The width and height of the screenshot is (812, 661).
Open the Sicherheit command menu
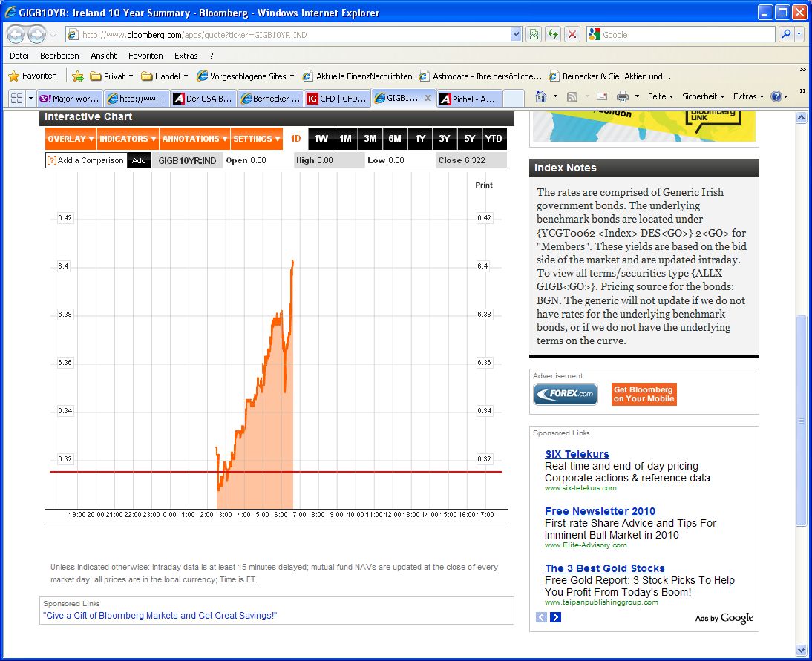tap(703, 96)
